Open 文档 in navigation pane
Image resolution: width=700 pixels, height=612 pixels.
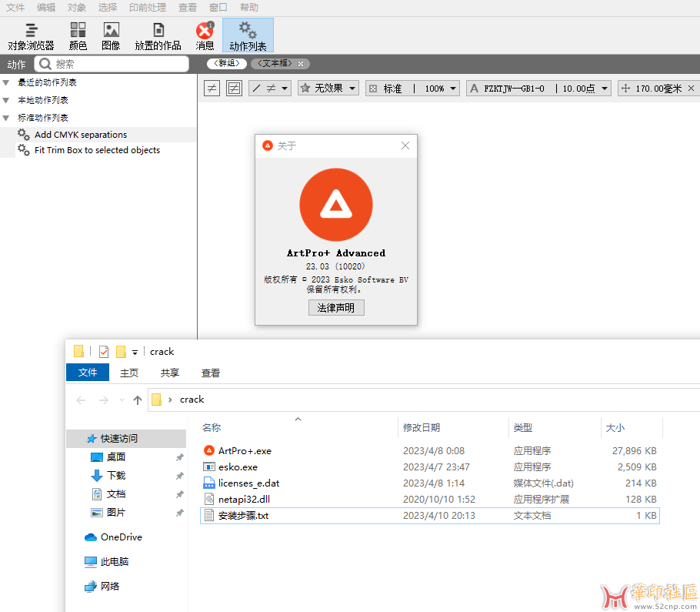(x=116, y=494)
